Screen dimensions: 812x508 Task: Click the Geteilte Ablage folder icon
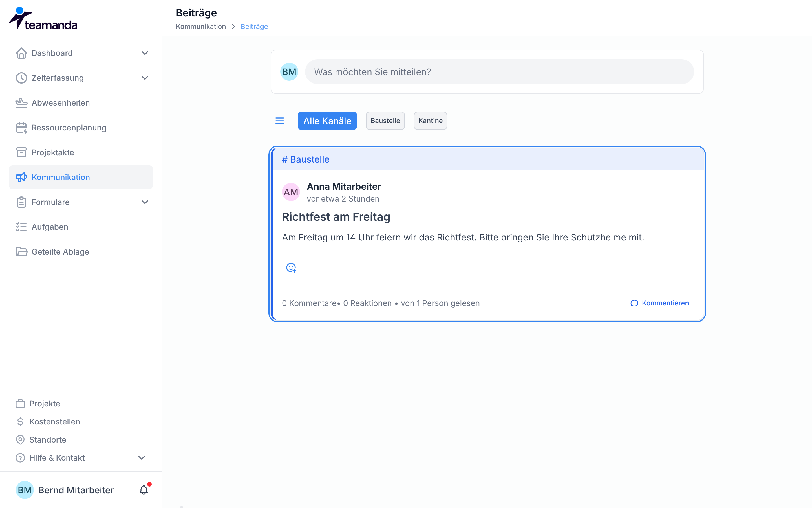(x=21, y=252)
